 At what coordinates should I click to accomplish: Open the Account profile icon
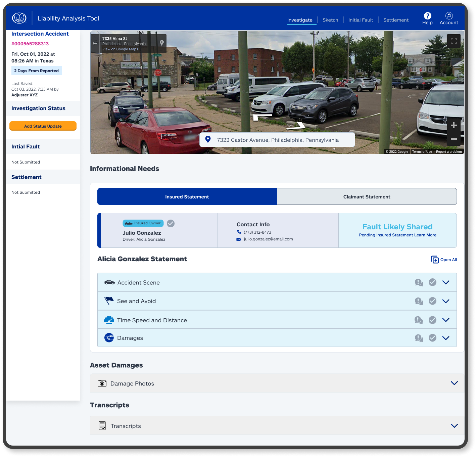click(x=449, y=16)
